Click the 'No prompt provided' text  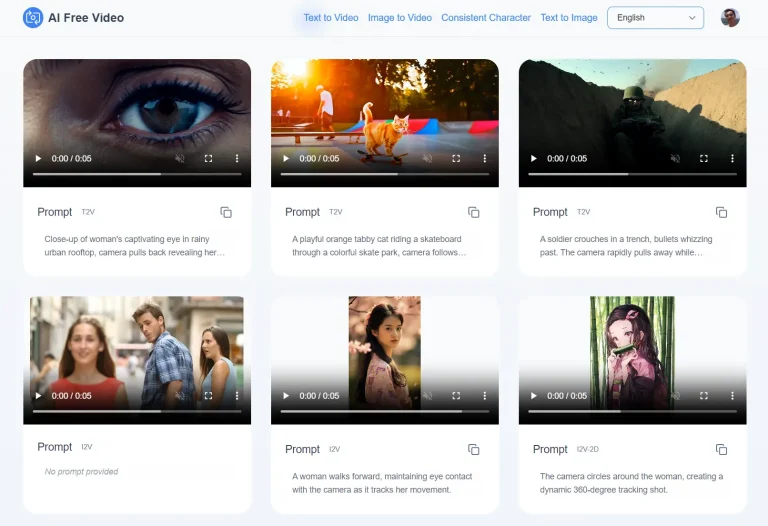click(81, 472)
